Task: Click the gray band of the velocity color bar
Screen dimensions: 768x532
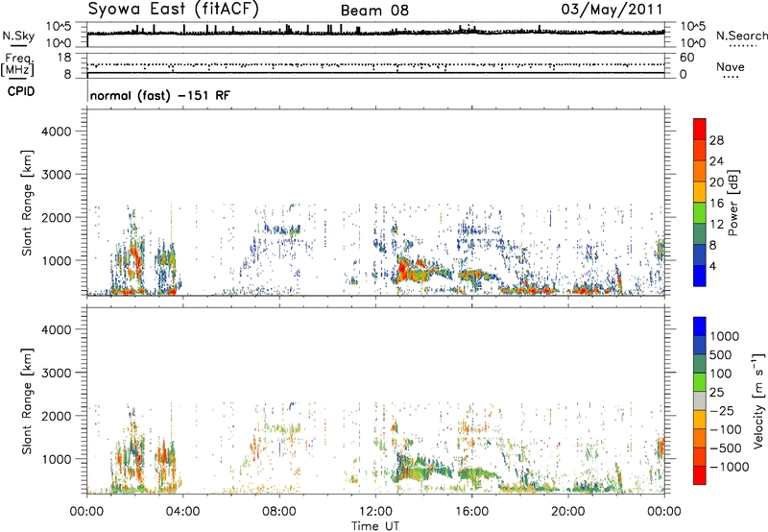Action: pos(700,400)
